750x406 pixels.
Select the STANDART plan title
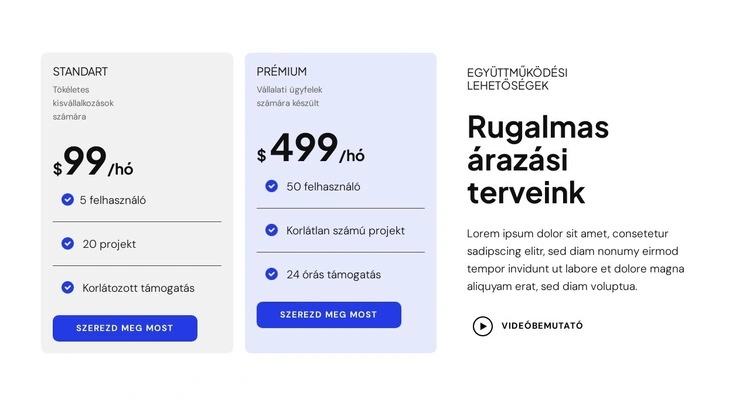[x=80, y=72]
